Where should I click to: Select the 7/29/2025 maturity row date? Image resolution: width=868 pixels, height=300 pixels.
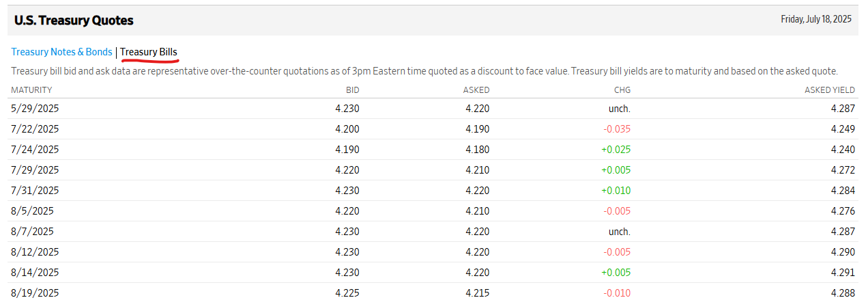pos(35,169)
